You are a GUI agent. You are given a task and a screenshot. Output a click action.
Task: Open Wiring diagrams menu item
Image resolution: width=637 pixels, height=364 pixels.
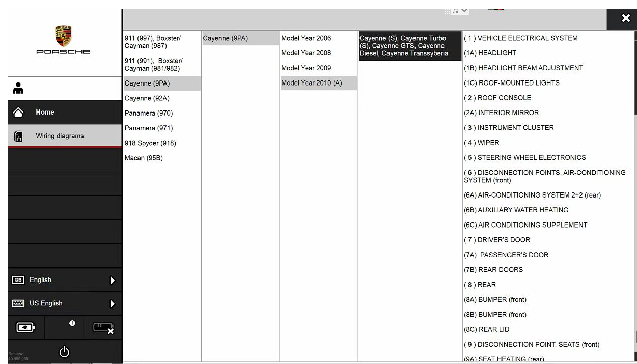[60, 136]
